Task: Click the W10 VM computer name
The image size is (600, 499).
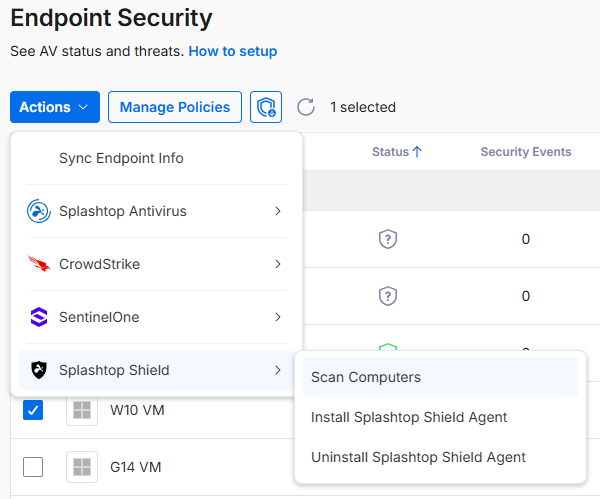Action: pos(137,410)
